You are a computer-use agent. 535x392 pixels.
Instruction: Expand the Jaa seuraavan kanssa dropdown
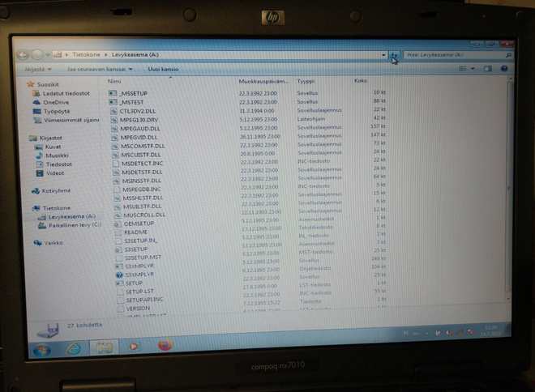[x=100, y=69]
